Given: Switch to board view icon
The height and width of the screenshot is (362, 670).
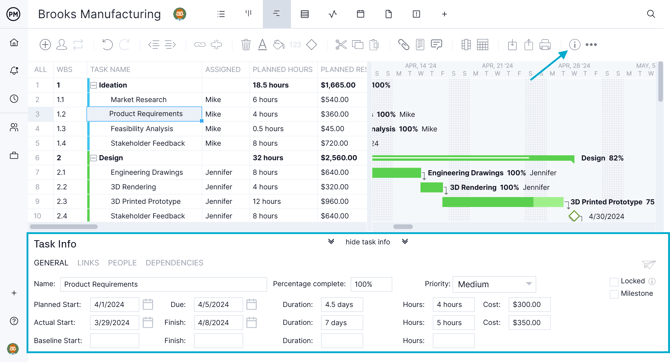Looking at the screenshot, I should click(248, 14).
